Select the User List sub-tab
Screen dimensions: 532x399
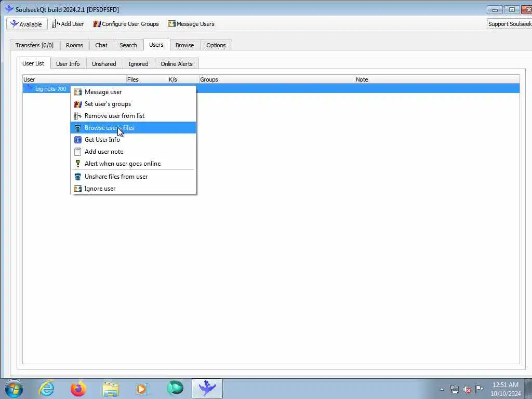coord(33,63)
